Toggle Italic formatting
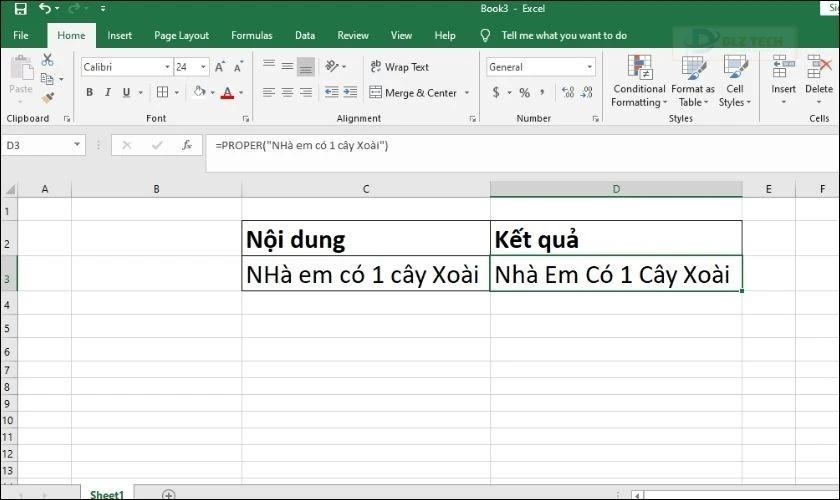Viewport: 840px width, 500px height. 108,92
